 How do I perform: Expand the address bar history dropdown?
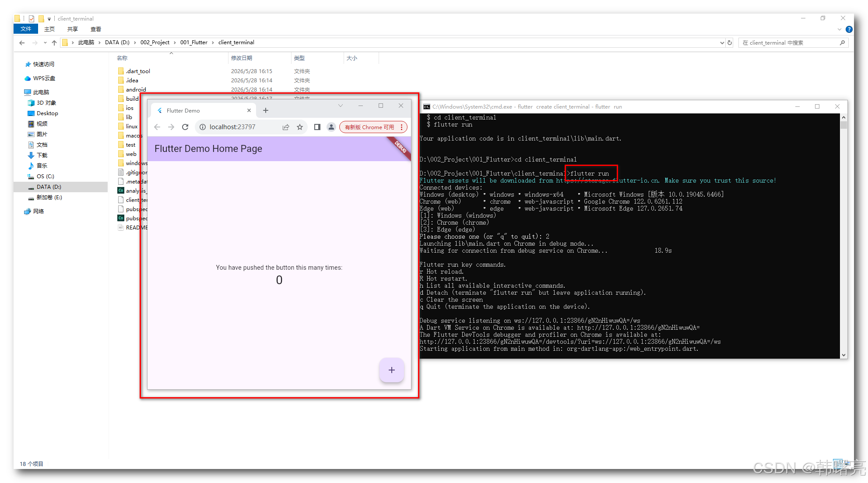coord(722,42)
